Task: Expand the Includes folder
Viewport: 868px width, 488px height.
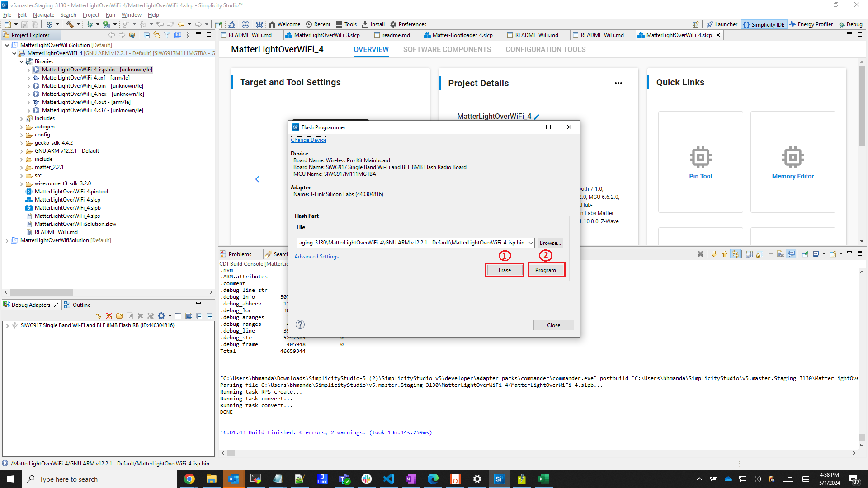Action: point(21,118)
